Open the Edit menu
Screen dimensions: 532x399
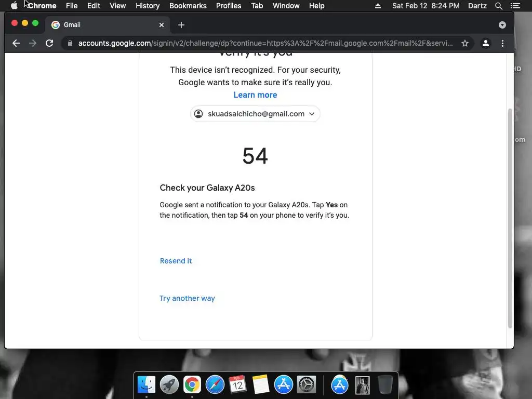94,6
